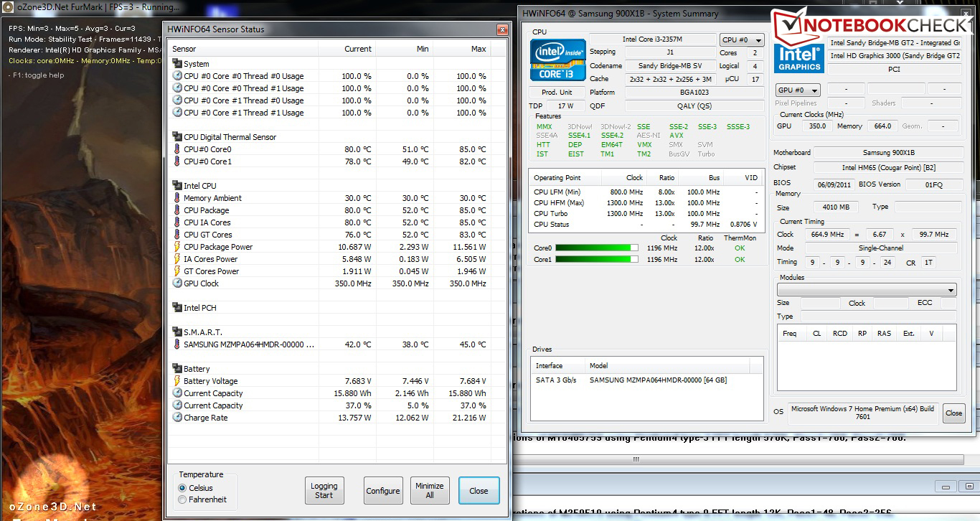Open the CPU #0 selector dropdown
980x521 pixels.
tap(742, 40)
